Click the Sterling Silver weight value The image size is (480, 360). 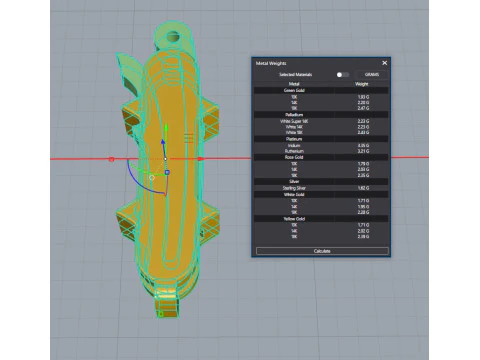(x=363, y=188)
